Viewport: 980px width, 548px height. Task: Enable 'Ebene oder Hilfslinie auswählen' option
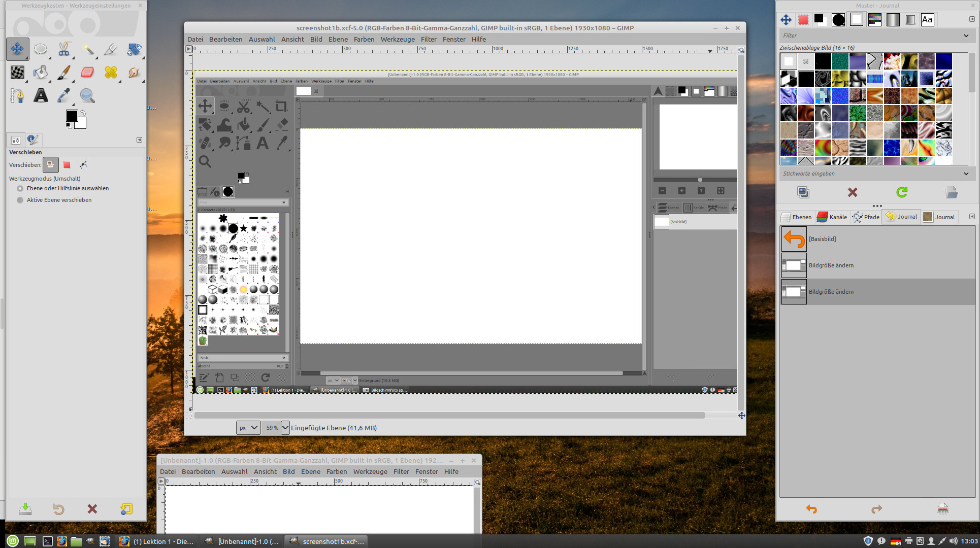click(20, 188)
